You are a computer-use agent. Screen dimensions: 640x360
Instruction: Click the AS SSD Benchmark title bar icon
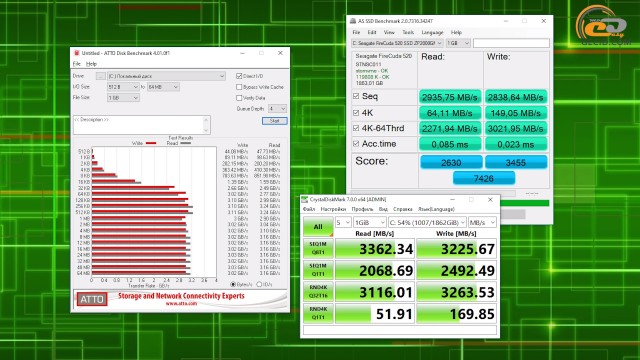tap(353, 21)
